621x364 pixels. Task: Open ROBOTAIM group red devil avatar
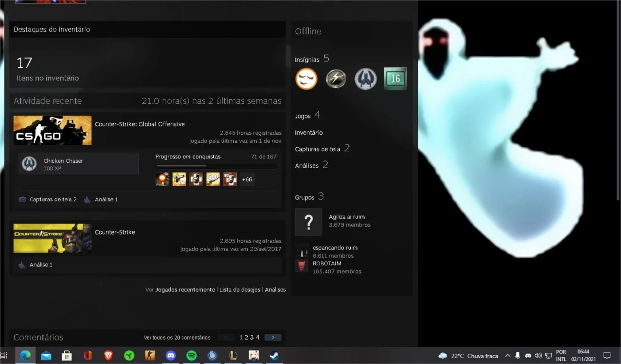point(302,266)
